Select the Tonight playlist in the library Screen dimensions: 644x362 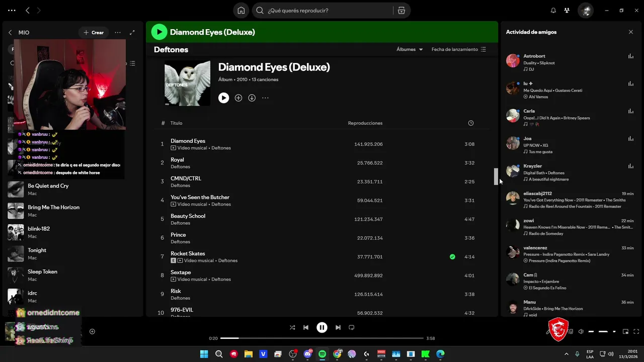[x=72, y=254]
